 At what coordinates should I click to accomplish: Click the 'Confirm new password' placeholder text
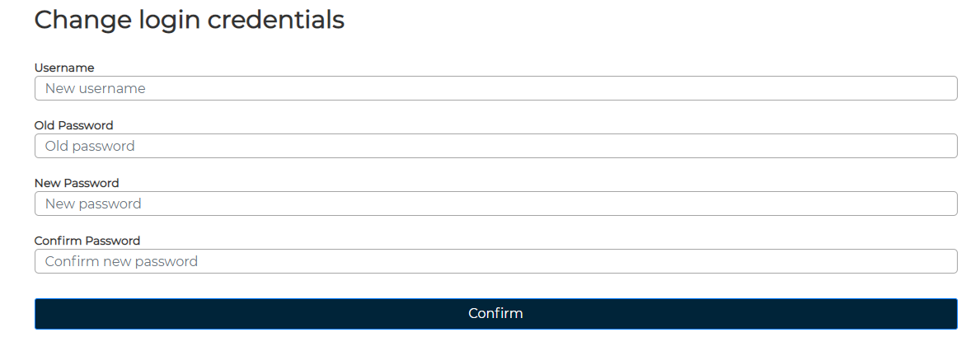tap(121, 261)
